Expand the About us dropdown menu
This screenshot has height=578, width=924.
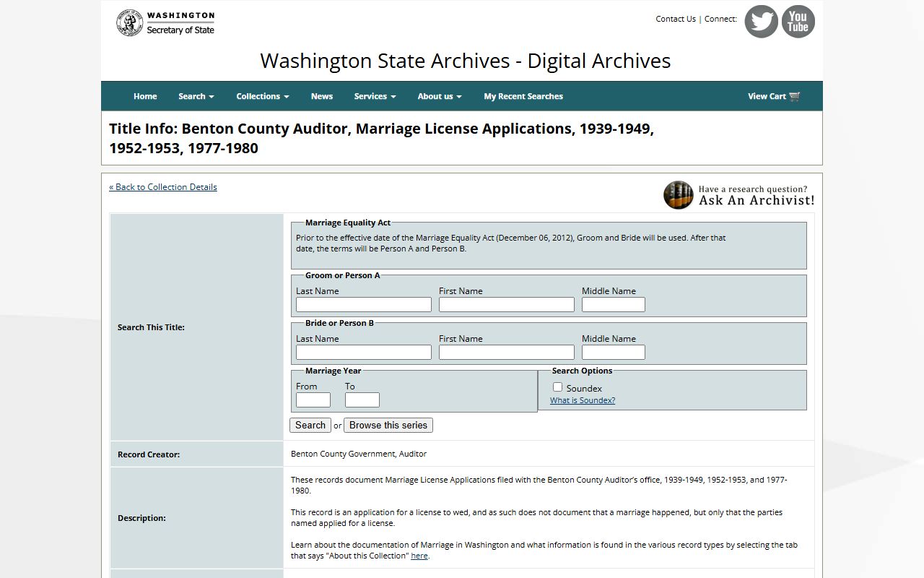click(x=440, y=96)
